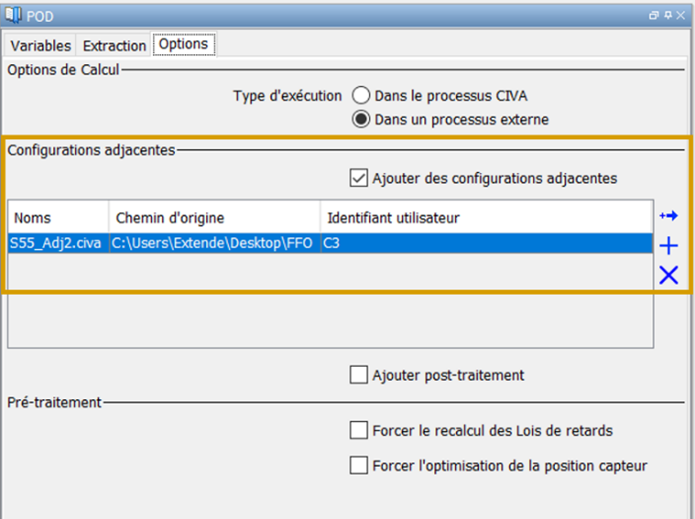Click the POD panel book icon
The image size is (695, 519).
[x=13, y=15]
